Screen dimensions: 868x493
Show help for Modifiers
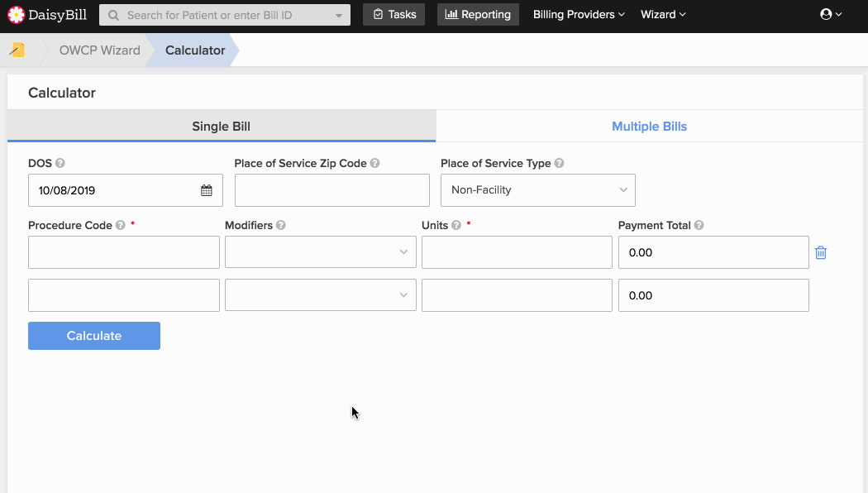tap(281, 226)
